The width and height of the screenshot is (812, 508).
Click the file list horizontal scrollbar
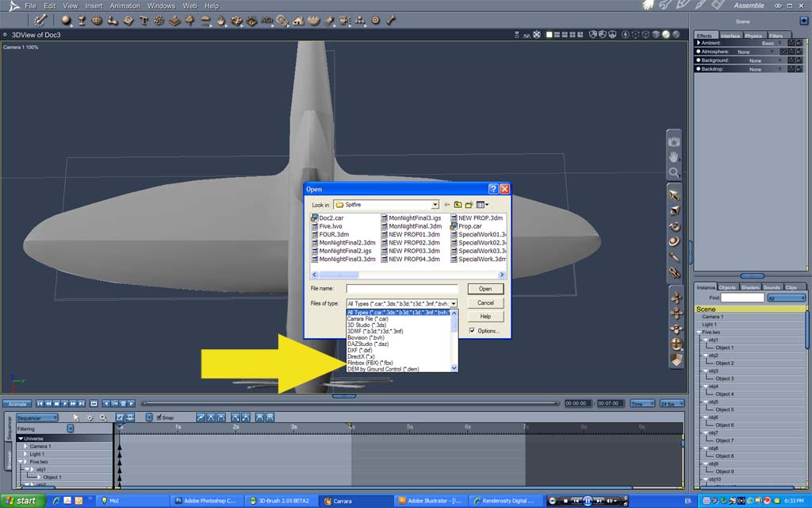tap(408, 274)
